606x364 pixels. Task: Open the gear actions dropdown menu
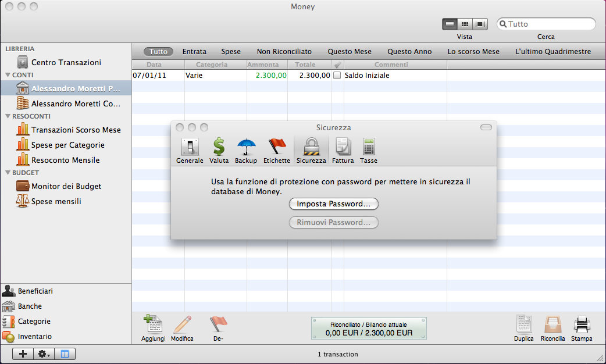pyautogui.click(x=44, y=354)
